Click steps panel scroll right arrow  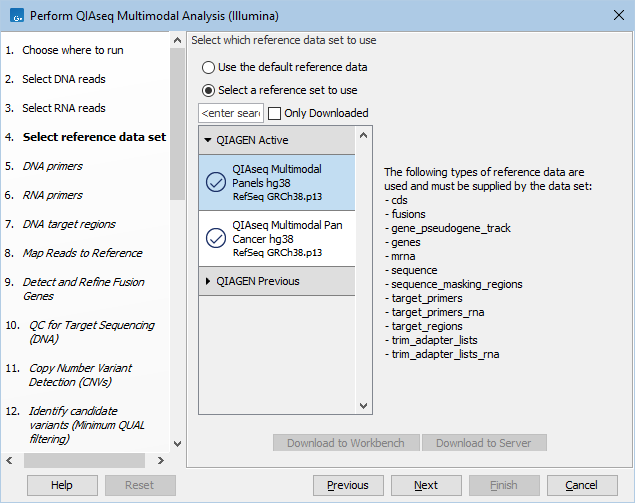pyautogui.click(x=161, y=460)
